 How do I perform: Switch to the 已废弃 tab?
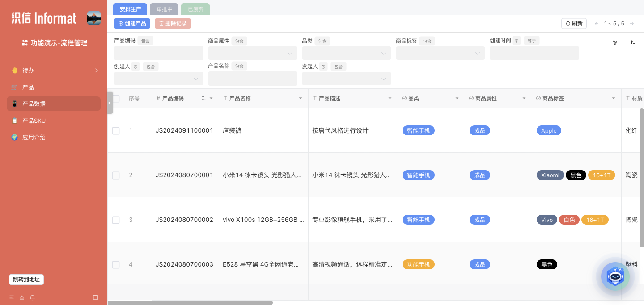195,9
